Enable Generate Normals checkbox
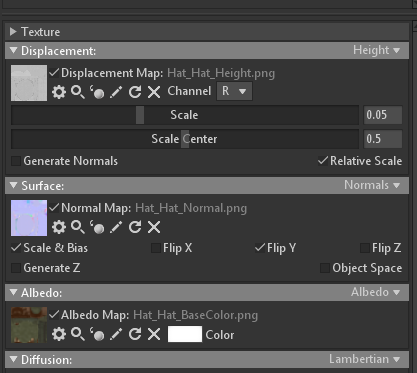The width and height of the screenshot is (417, 373). (16, 161)
